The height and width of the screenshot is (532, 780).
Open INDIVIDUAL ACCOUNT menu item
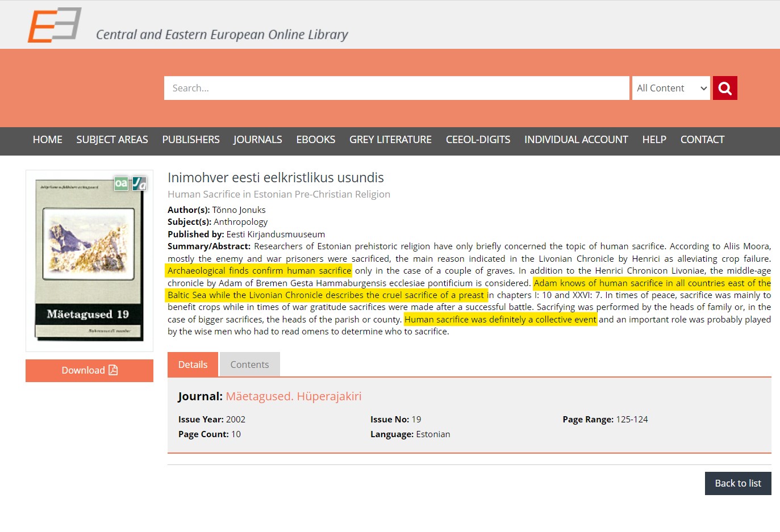576,140
